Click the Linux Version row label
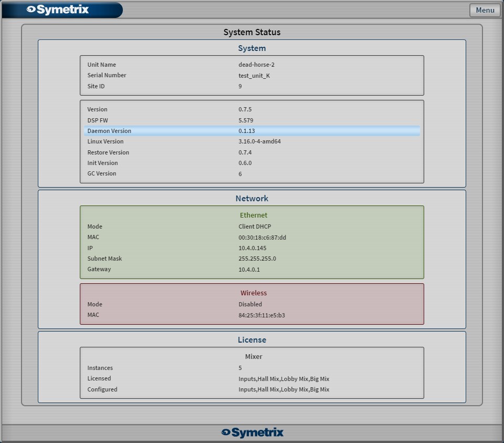The image size is (504, 443). pos(106,141)
